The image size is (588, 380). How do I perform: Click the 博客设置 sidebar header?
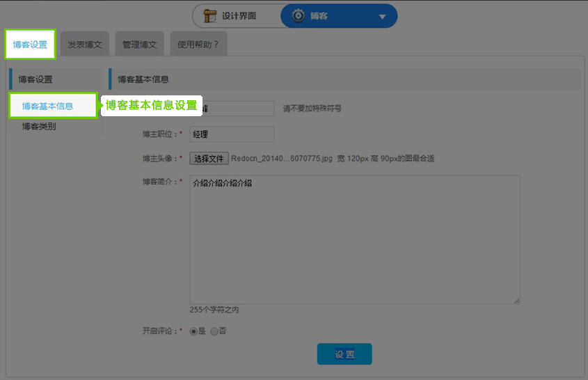(35, 79)
